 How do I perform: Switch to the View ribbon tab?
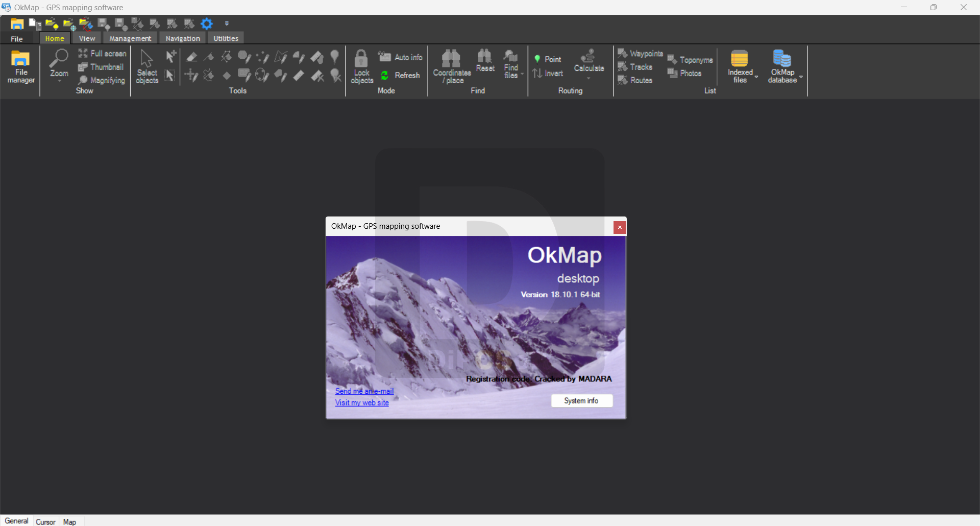pos(87,38)
